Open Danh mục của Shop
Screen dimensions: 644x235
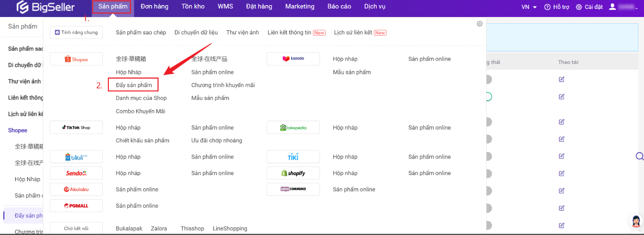pos(141,98)
